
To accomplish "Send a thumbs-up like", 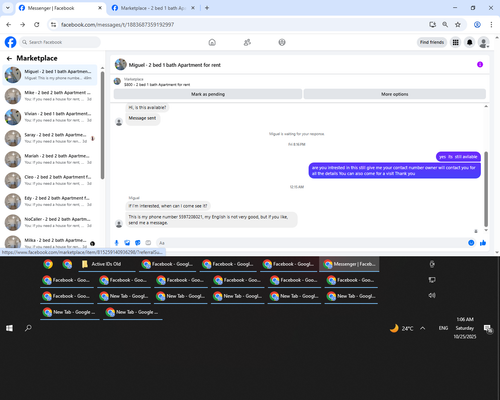I will (x=483, y=243).
